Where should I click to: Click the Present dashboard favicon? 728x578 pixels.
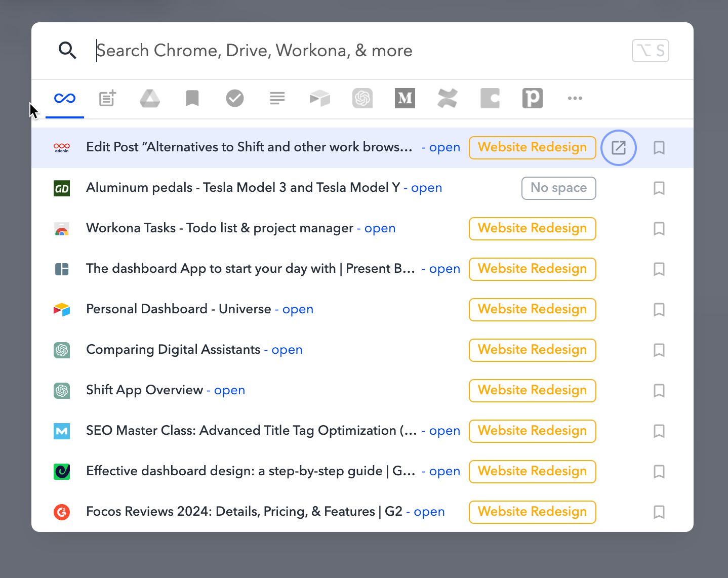(62, 269)
